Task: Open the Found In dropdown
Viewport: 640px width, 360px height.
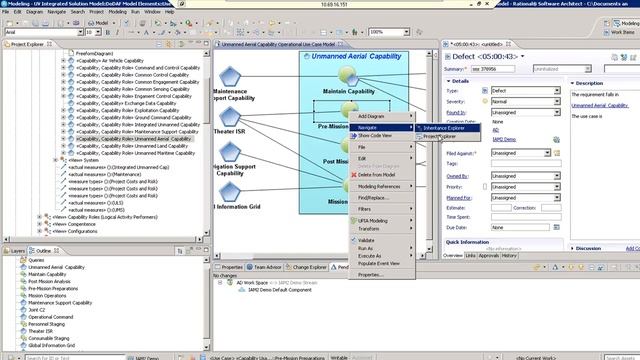Action: point(557,112)
